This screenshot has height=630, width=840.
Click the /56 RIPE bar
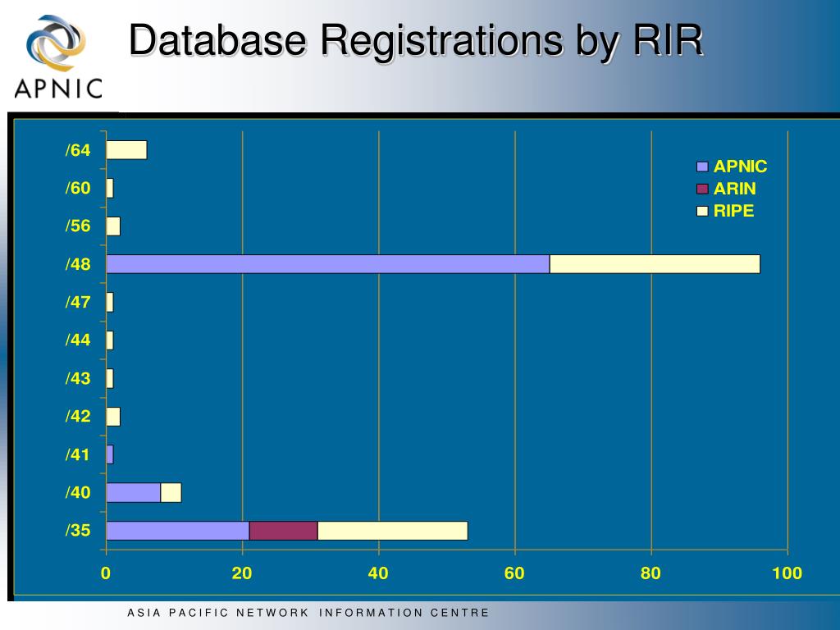coord(113,226)
